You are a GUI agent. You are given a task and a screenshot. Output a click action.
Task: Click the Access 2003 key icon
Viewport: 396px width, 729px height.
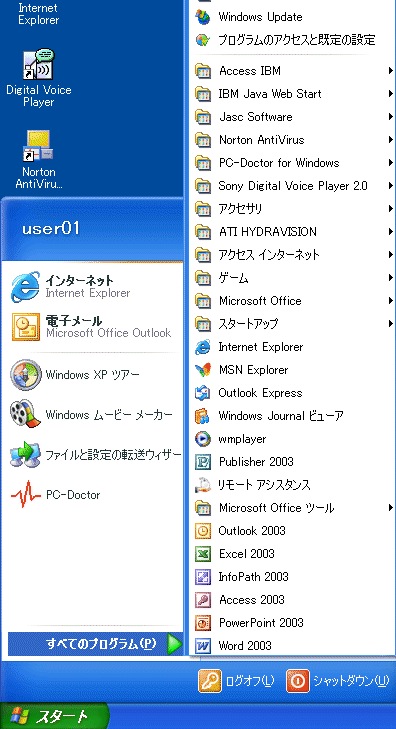point(203,600)
